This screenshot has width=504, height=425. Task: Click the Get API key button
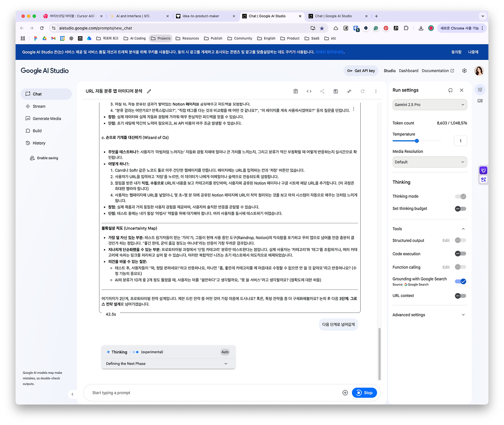tap(361, 71)
